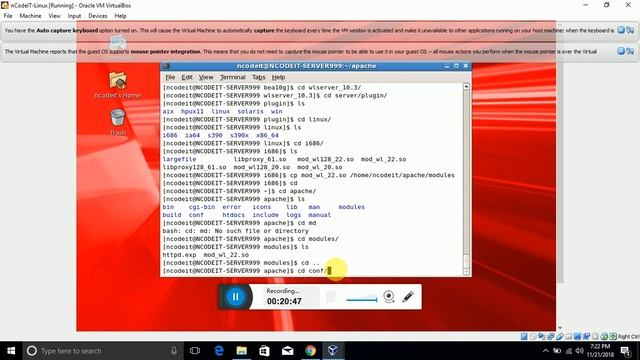The width and height of the screenshot is (640, 360).
Task: Open the clock showing 7:22 PM
Action: [x=600, y=351]
